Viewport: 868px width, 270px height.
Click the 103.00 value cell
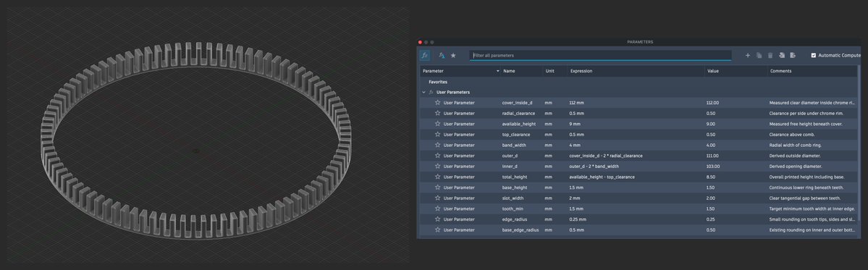click(x=713, y=166)
